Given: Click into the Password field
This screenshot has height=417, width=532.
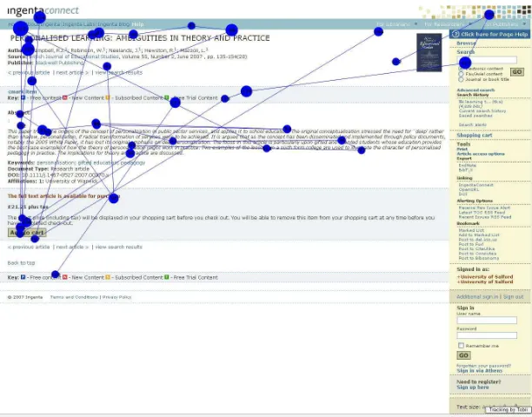Looking at the screenshot, I should (487, 335).
